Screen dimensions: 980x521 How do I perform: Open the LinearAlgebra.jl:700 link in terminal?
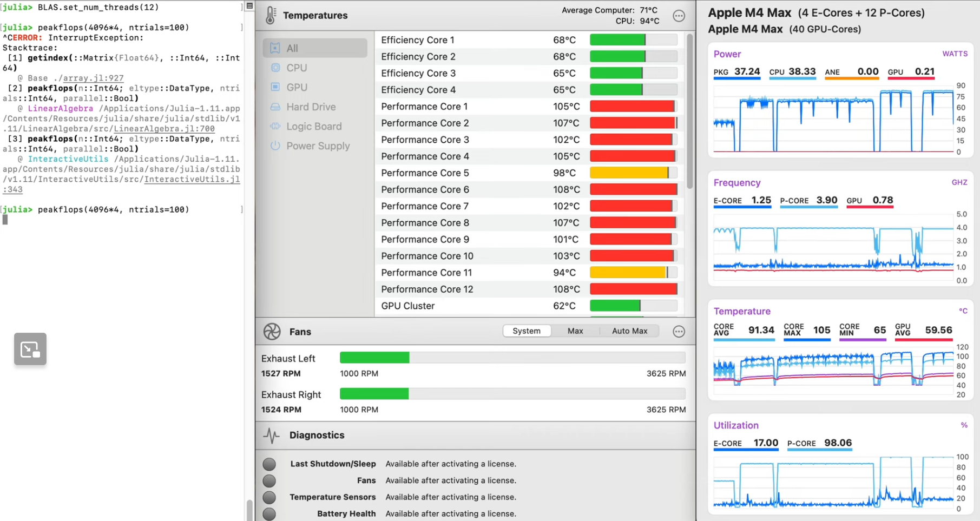164,129
